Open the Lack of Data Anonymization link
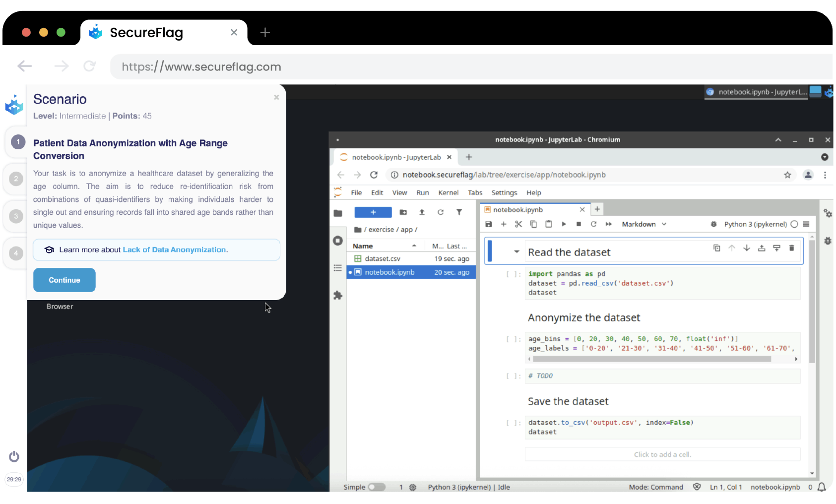Screen dimensions: 836x504 click(174, 250)
